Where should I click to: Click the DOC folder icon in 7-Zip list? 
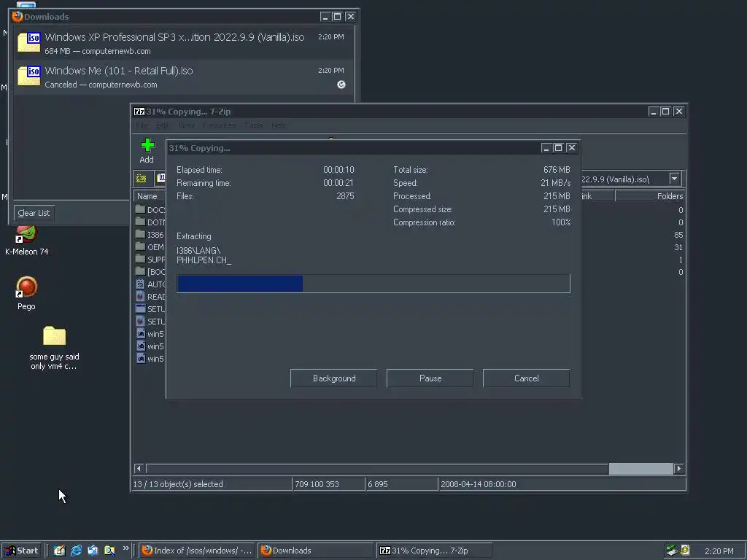coord(140,209)
